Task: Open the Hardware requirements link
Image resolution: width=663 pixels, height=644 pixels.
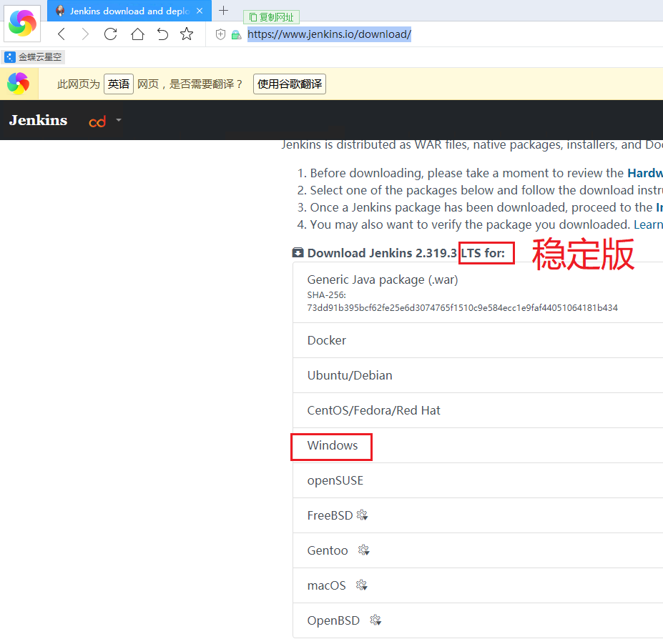Action: (x=645, y=173)
